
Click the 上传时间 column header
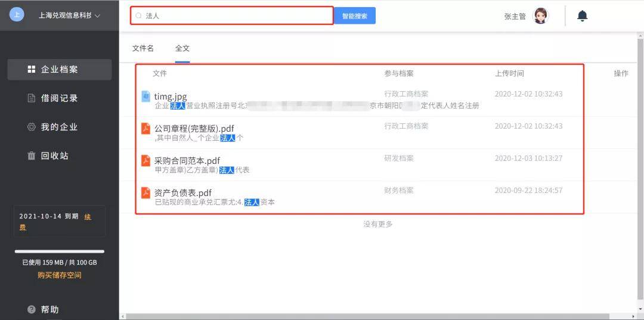(509, 73)
